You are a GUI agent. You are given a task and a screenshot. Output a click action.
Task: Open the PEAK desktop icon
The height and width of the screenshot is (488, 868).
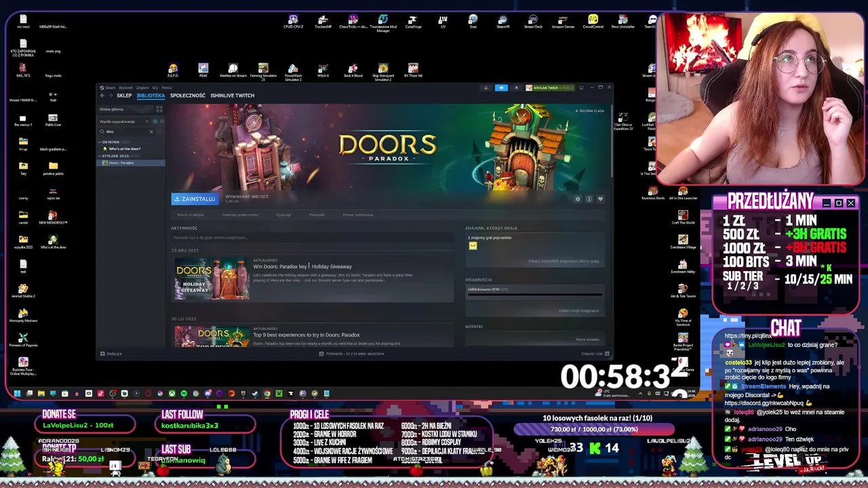(203, 70)
